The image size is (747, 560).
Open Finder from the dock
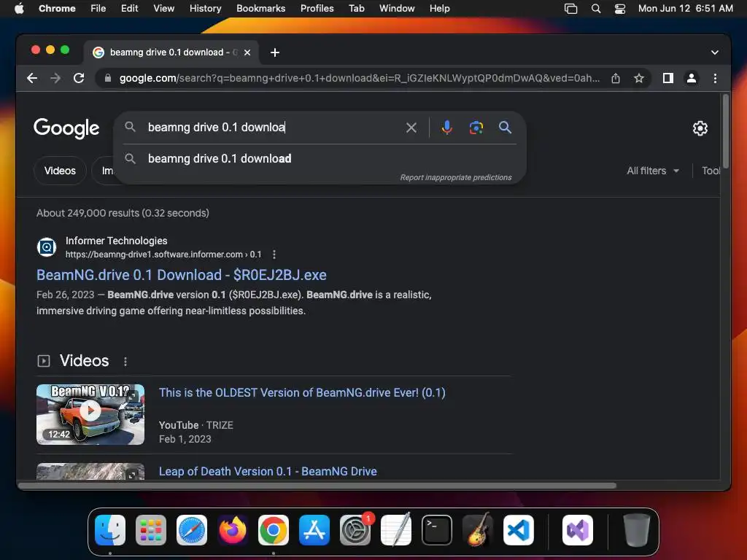[110, 530]
